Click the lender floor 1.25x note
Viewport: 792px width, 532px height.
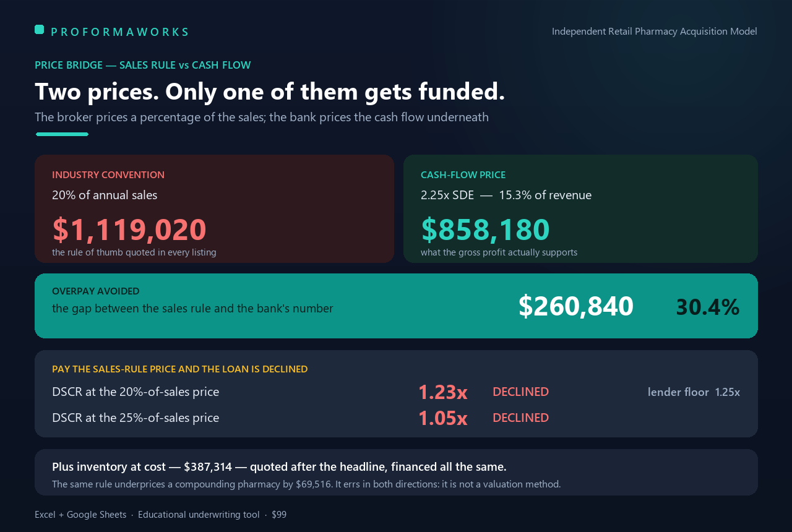click(694, 392)
